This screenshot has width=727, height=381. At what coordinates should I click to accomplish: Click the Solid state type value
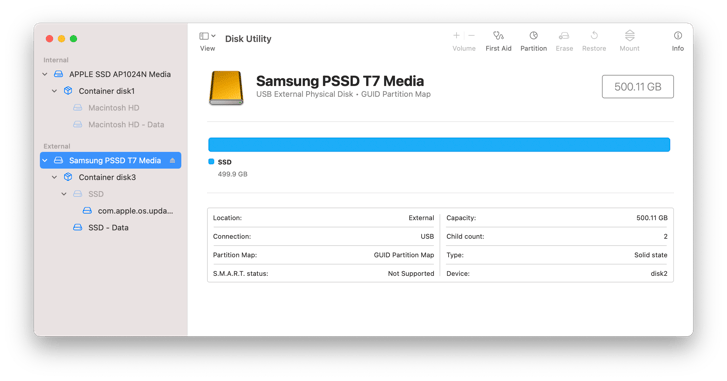click(651, 255)
